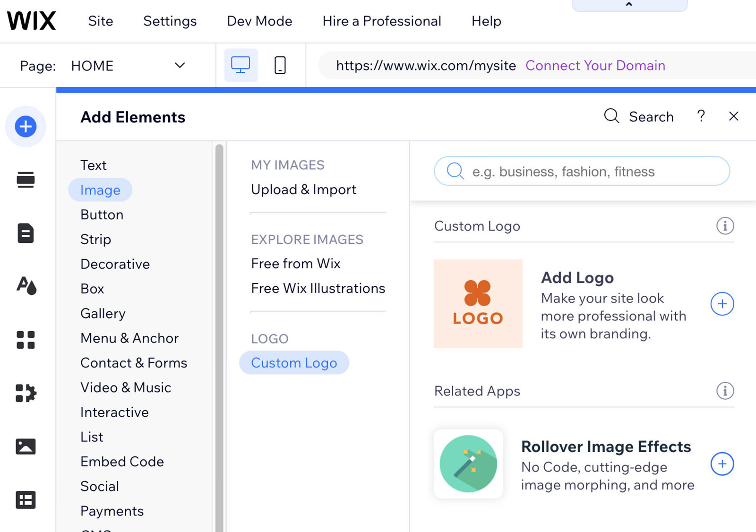Select the List category
Screen dimensions: 756x532
[x=92, y=437]
